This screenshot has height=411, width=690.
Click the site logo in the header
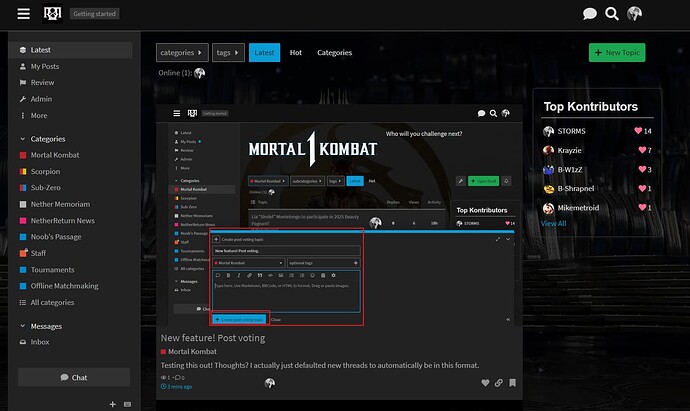click(52, 14)
